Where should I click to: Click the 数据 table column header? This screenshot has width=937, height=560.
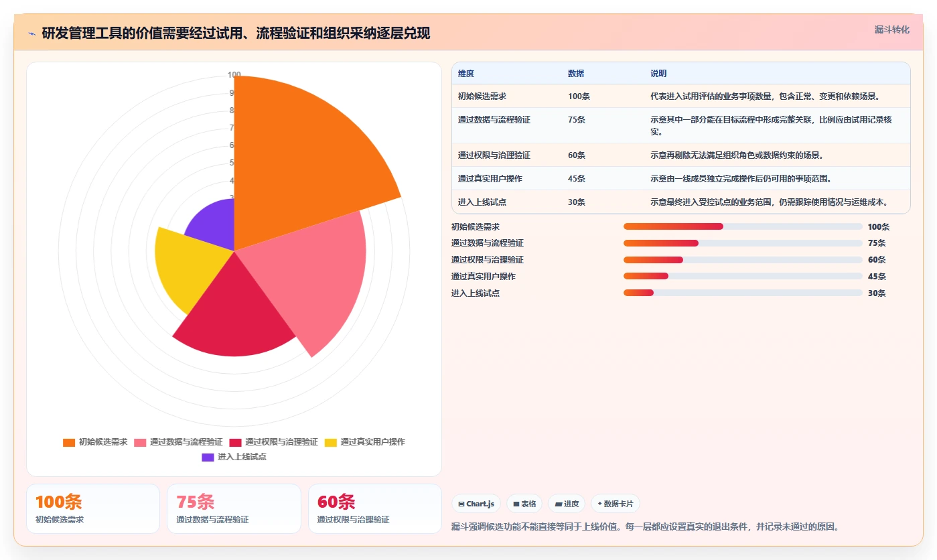coord(576,74)
